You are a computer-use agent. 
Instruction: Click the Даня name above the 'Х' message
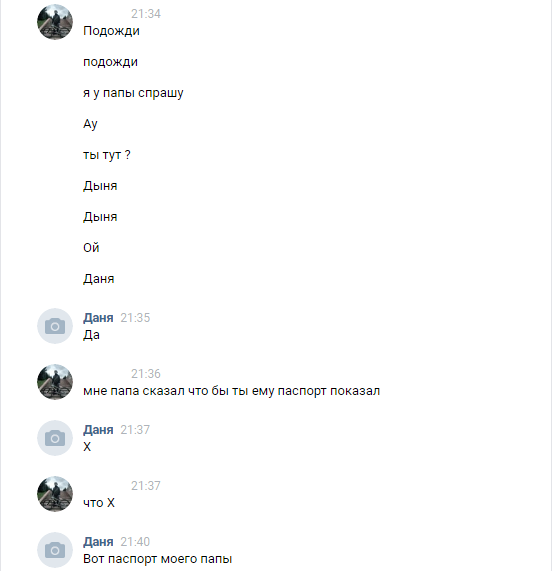click(x=98, y=430)
